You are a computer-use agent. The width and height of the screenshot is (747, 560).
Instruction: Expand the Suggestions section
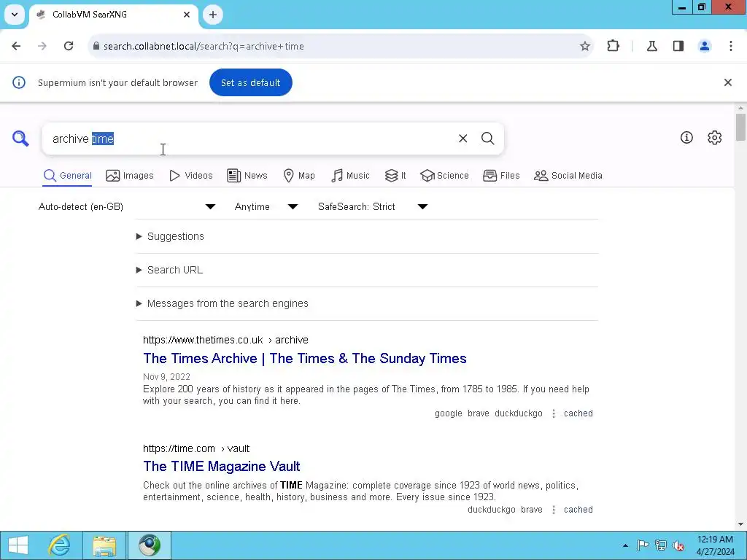click(x=175, y=237)
